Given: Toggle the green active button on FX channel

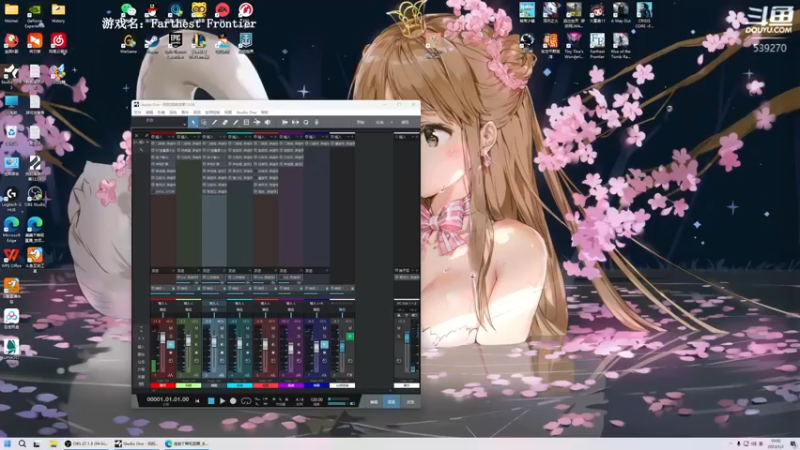Looking at the screenshot, I should click(350, 336).
